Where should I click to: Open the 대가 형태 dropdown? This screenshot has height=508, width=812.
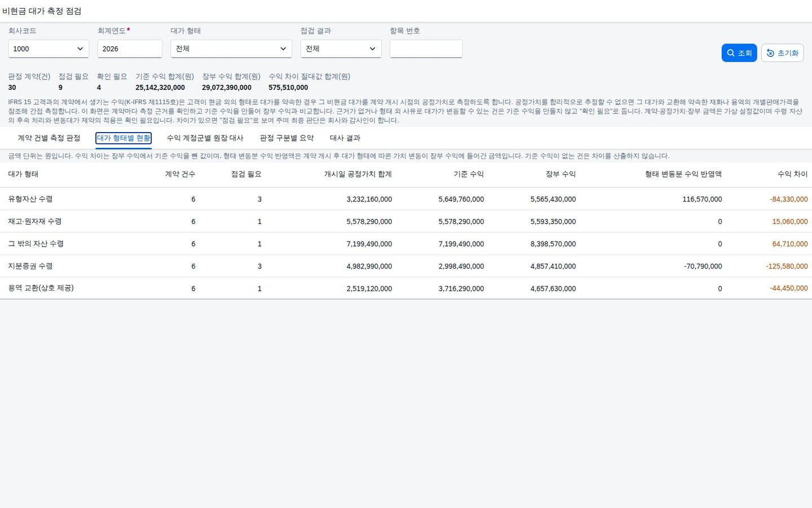point(231,49)
